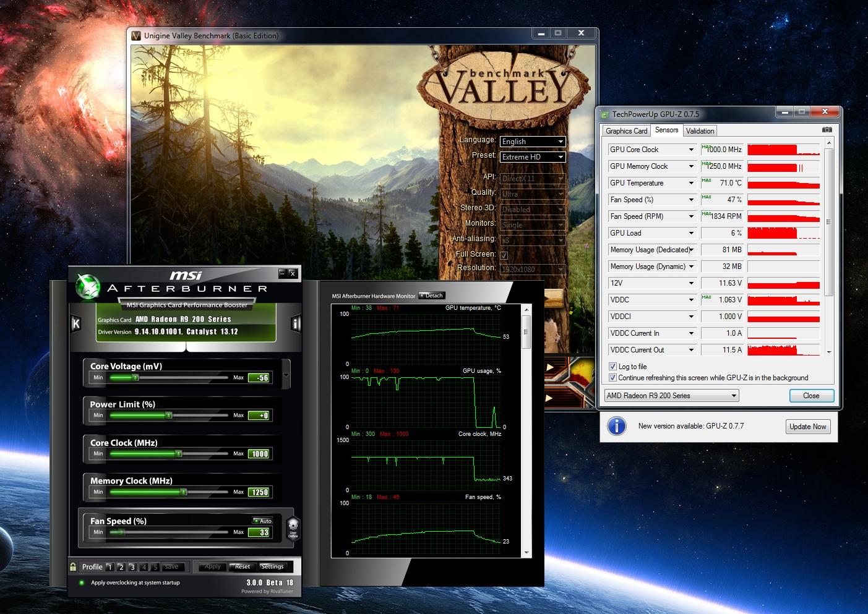Open Afterburner Settings
Screen dimensions: 868x614
tap(272, 566)
